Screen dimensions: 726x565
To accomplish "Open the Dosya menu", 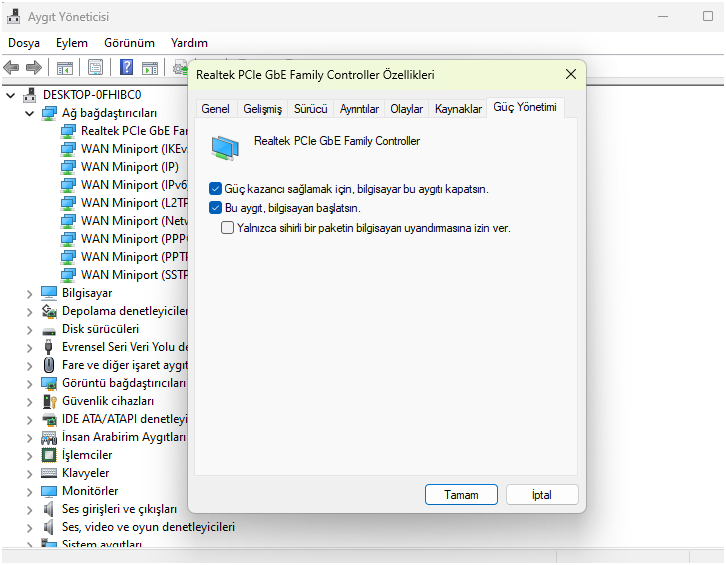I will point(24,43).
